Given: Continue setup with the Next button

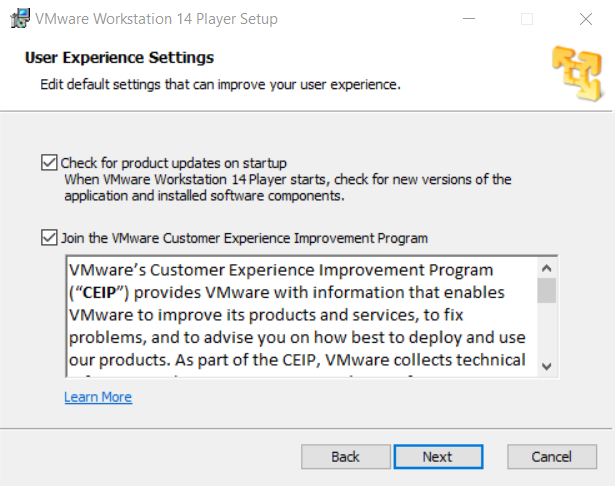Looking at the screenshot, I should (x=438, y=457).
